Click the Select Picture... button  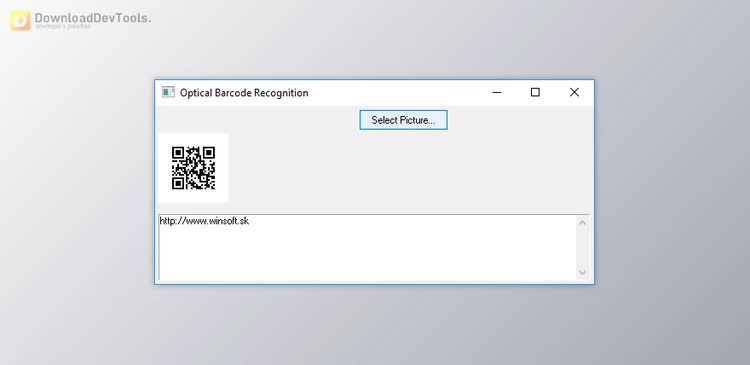tap(403, 120)
